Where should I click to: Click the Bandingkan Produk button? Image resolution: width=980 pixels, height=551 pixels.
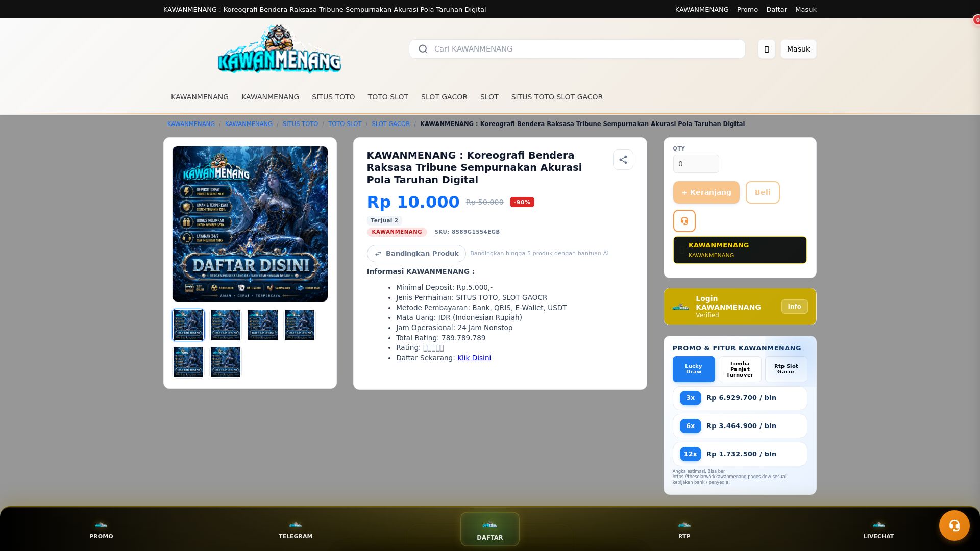click(x=416, y=254)
